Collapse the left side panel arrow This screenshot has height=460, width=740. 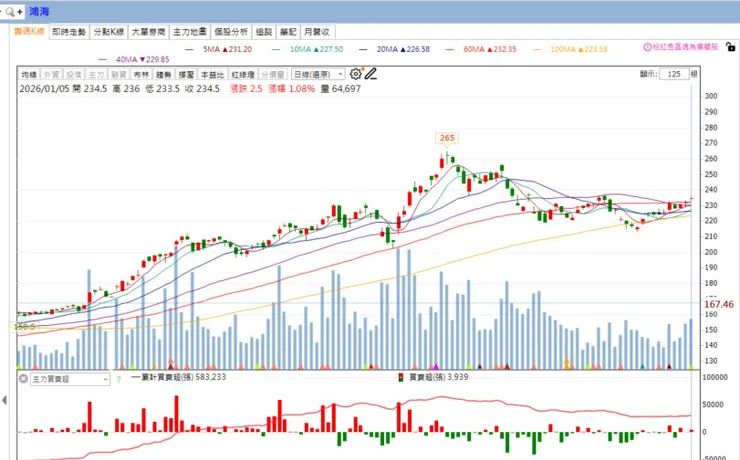tap(4, 400)
